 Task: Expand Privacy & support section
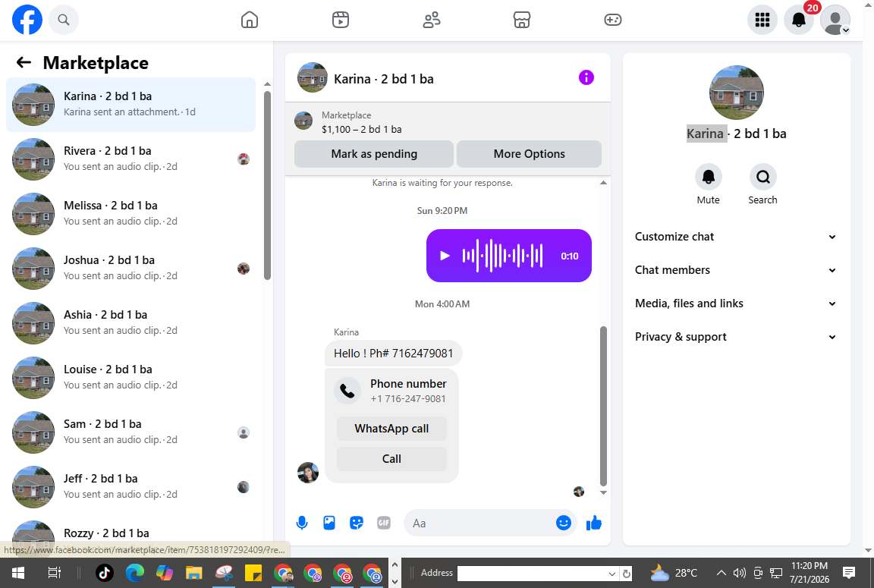click(736, 337)
